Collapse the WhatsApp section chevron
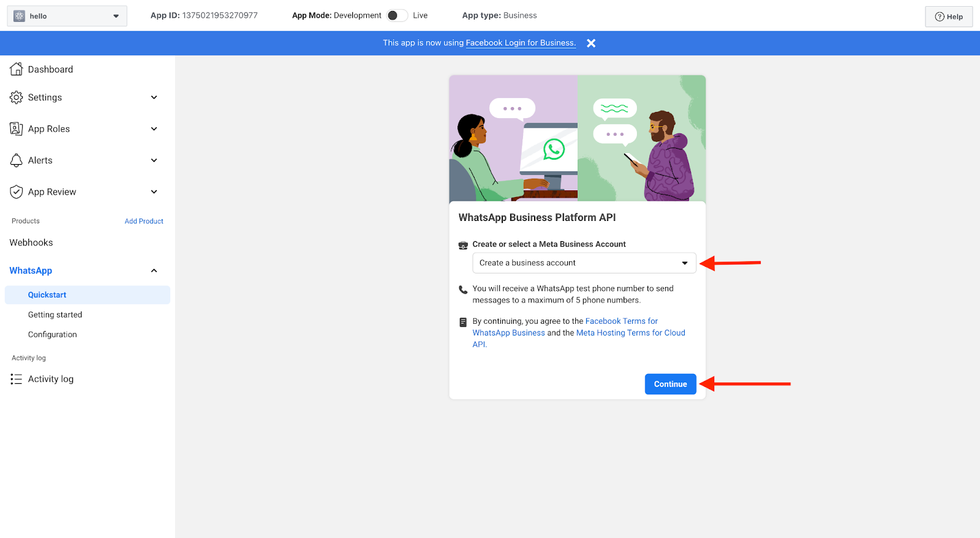 tap(154, 271)
